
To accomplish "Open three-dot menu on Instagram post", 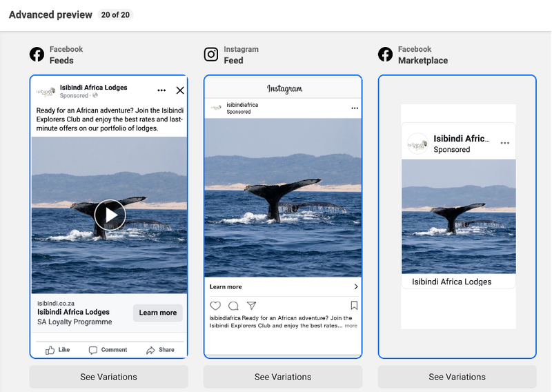I will click(355, 108).
